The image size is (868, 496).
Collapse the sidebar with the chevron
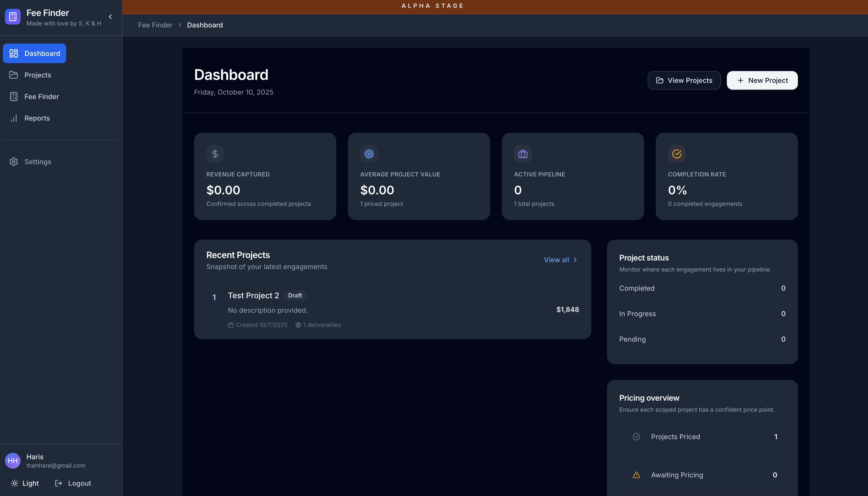click(110, 17)
